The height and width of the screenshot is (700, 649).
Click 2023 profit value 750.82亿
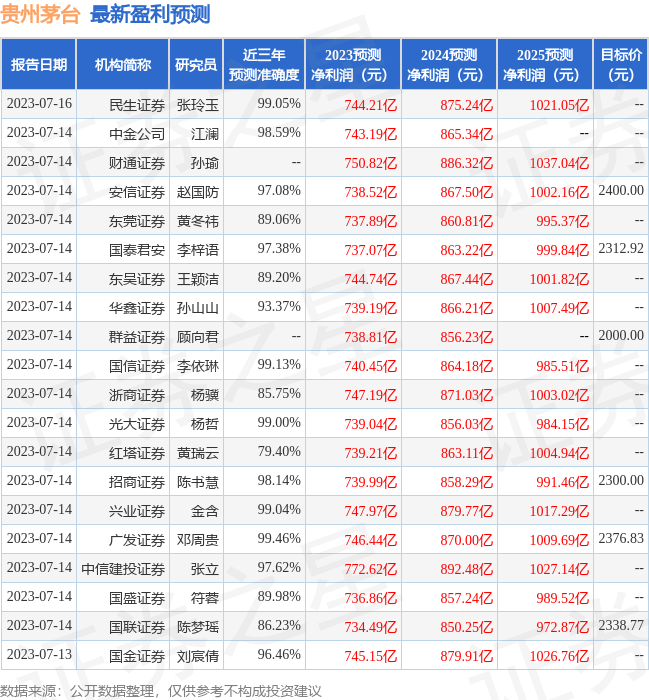click(370, 163)
